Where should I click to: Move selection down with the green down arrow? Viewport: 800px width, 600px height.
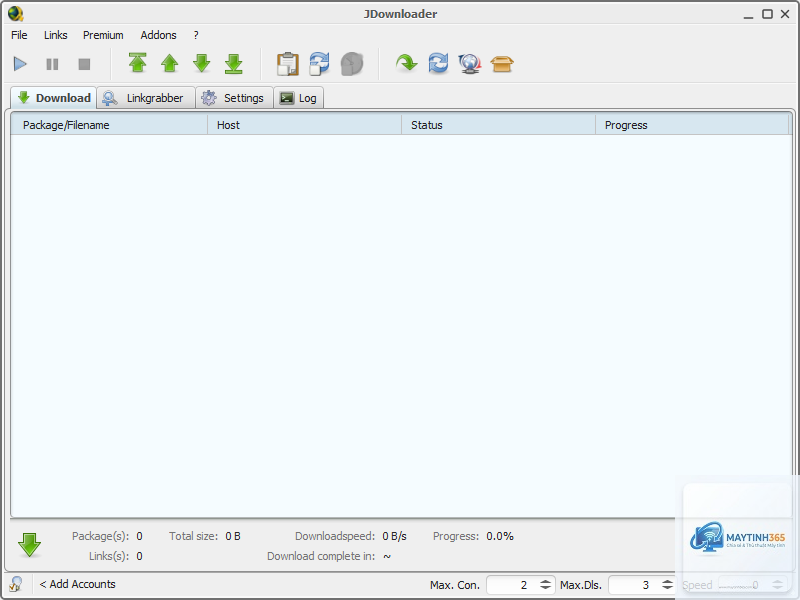coord(202,64)
